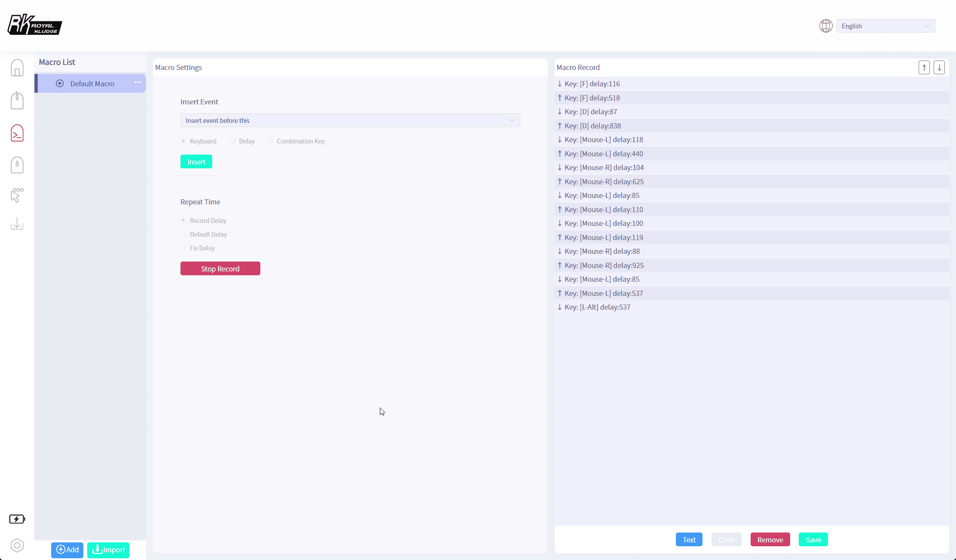956x560 pixels.
Task: Click the Default Macro radio icon
Action: (x=60, y=83)
